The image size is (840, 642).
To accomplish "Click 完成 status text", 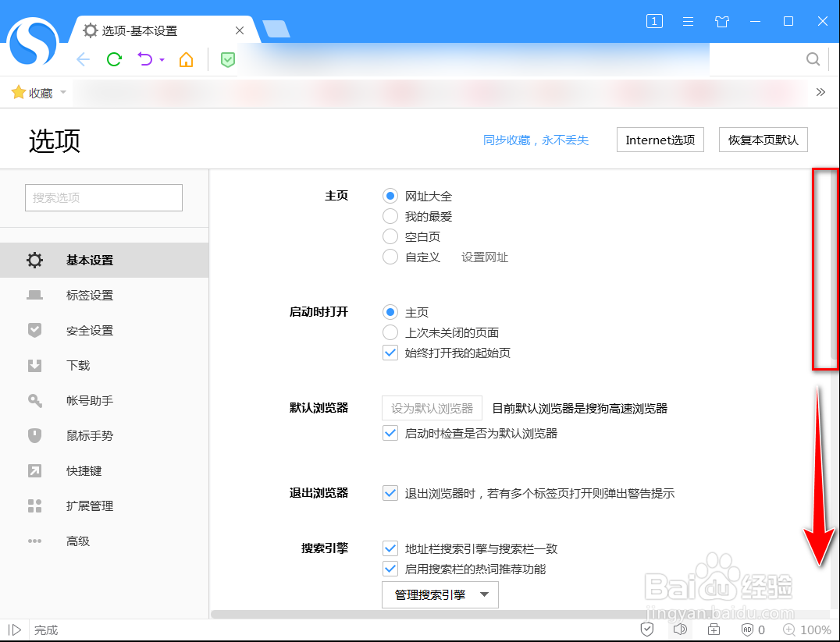I will (46, 630).
